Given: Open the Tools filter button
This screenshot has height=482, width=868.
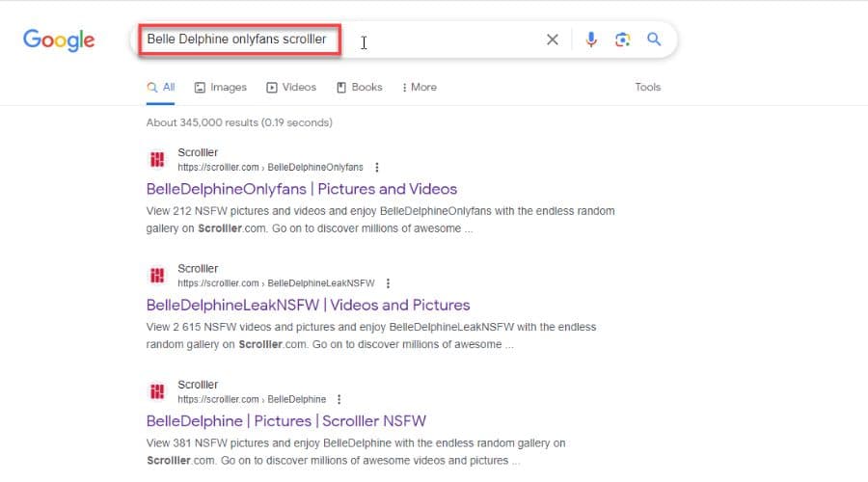Looking at the screenshot, I should pos(648,88).
